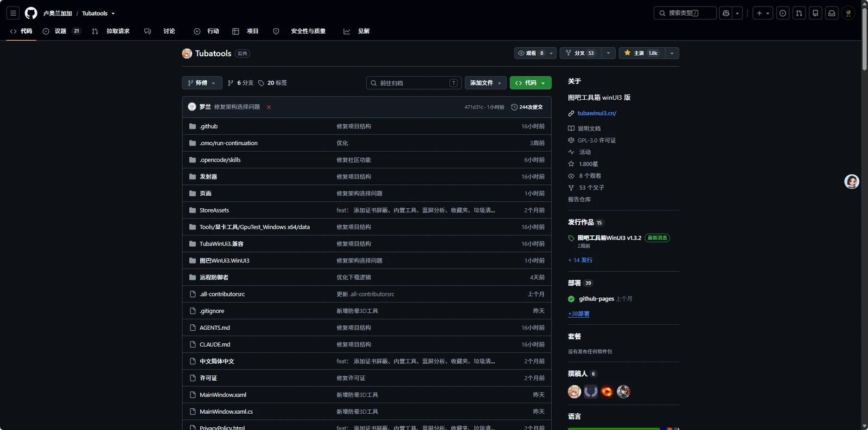Open the GPL-3.0 许可证 license link
This screenshot has height=430, width=868.
597,140
